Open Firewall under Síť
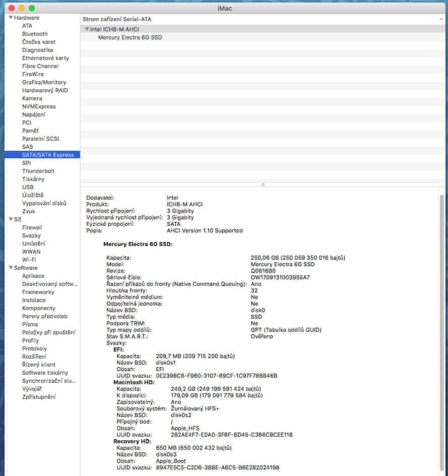The width and height of the screenshot is (448, 476). coord(32,227)
